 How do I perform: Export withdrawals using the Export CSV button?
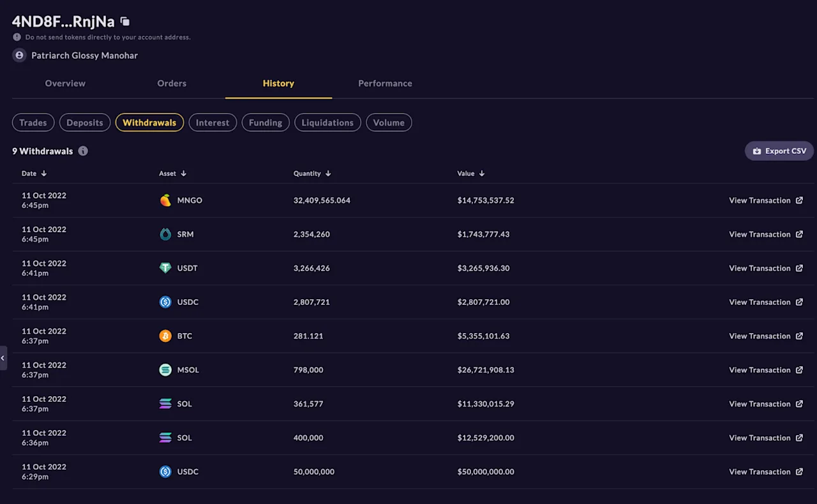[x=779, y=151]
